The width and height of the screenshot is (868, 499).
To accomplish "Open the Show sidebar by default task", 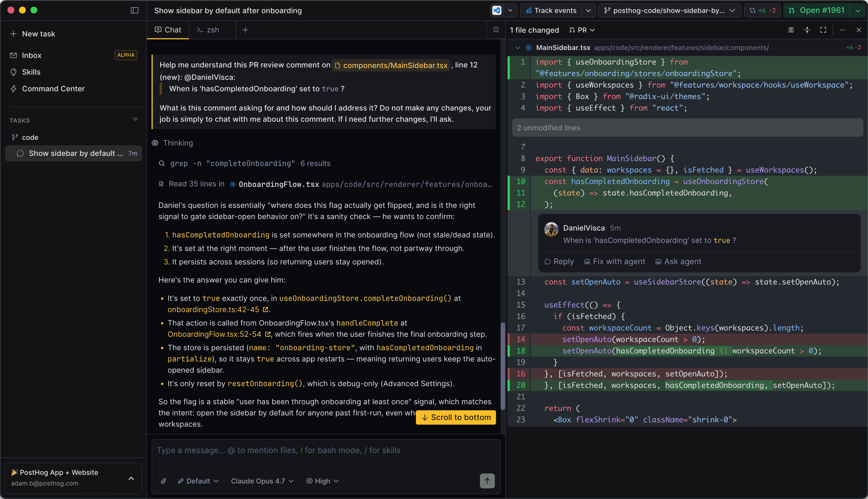I will [73, 153].
